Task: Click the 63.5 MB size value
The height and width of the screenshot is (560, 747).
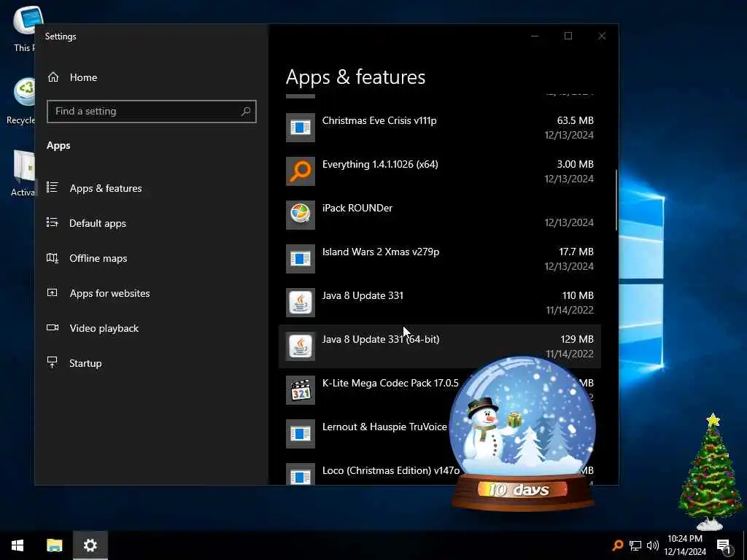Action: tap(575, 120)
